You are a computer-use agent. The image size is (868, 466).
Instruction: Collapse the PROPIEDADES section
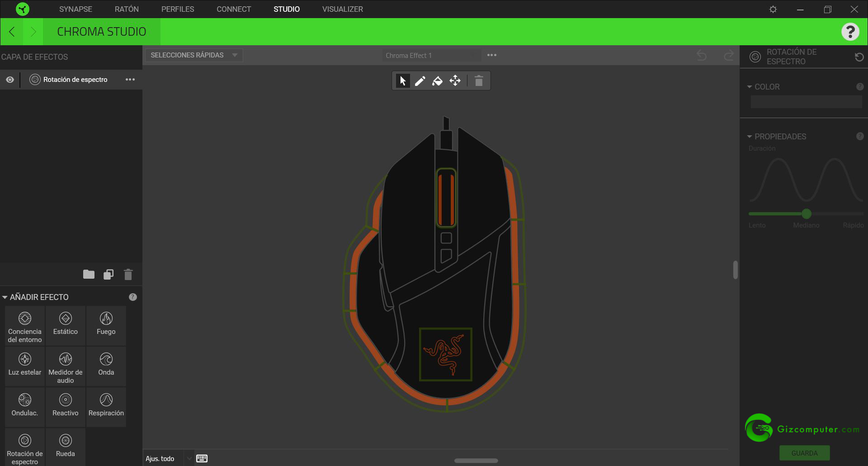tap(750, 137)
